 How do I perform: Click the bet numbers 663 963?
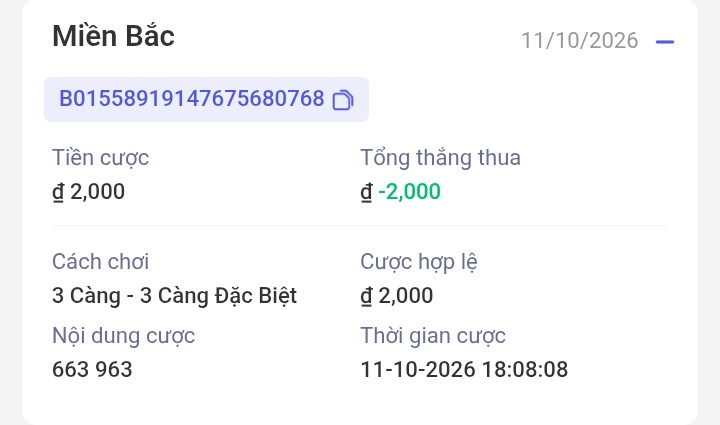coord(92,369)
